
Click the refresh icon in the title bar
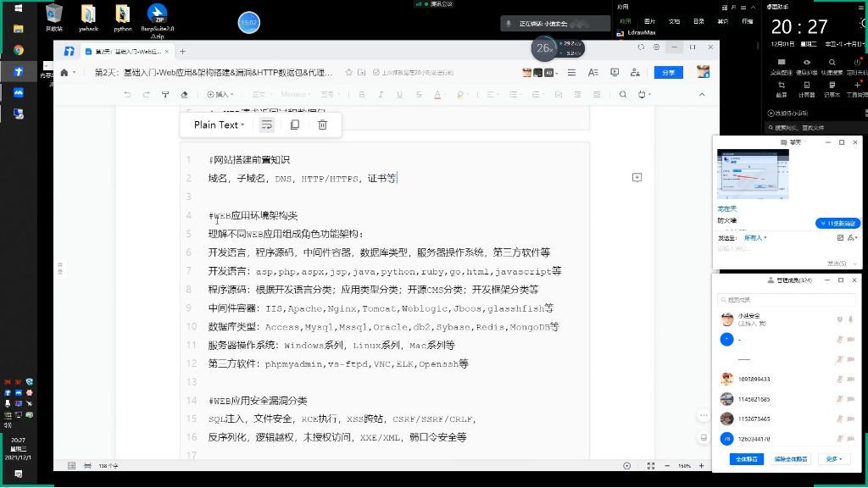[641, 47]
